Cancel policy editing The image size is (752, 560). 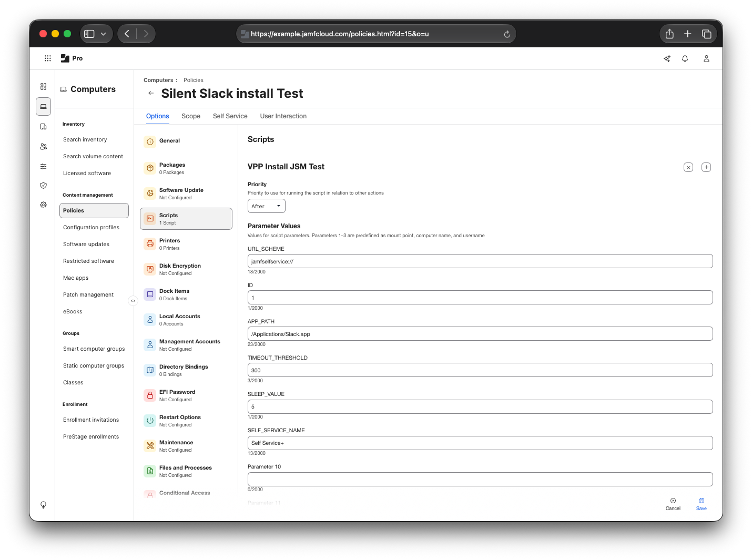tap(673, 504)
